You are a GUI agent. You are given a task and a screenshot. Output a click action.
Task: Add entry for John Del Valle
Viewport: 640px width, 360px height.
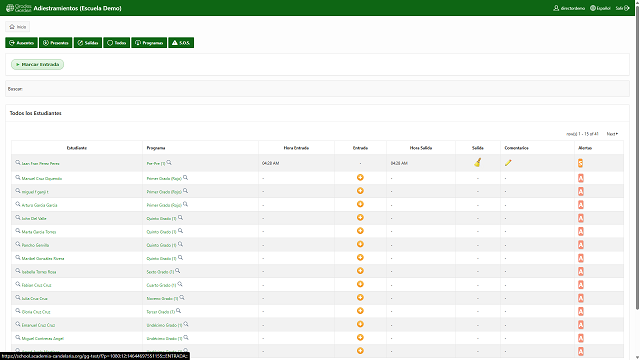click(360, 218)
